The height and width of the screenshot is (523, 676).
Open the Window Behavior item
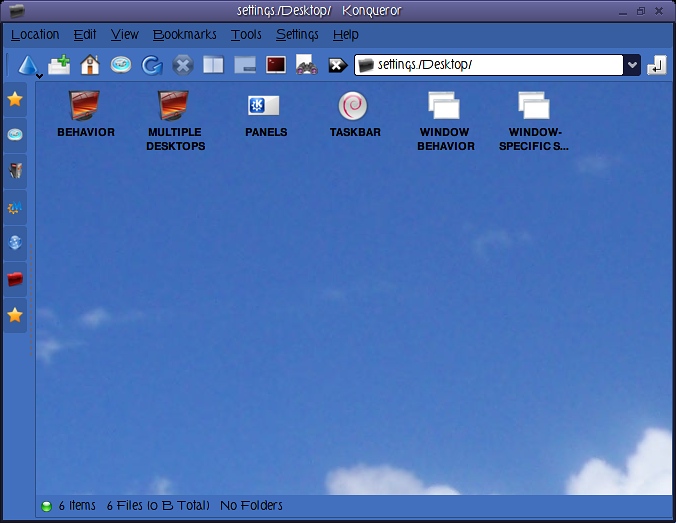click(x=445, y=121)
